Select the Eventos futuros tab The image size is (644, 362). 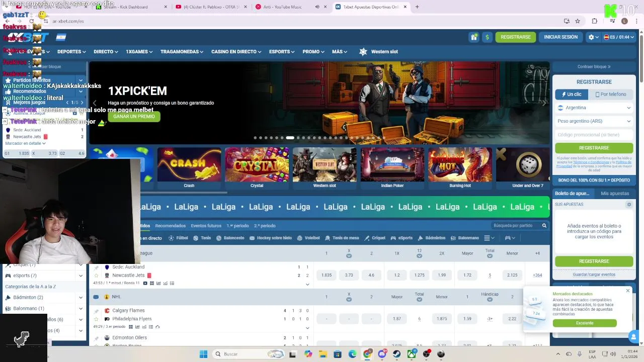click(206, 226)
